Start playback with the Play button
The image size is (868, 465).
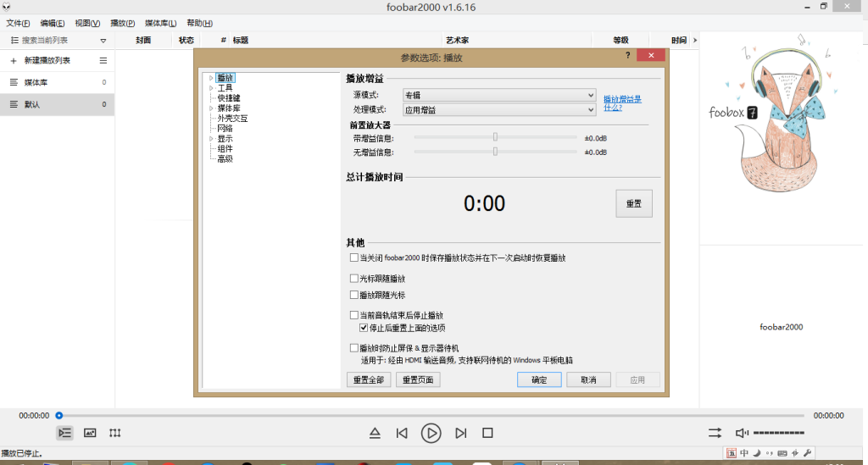(x=431, y=433)
